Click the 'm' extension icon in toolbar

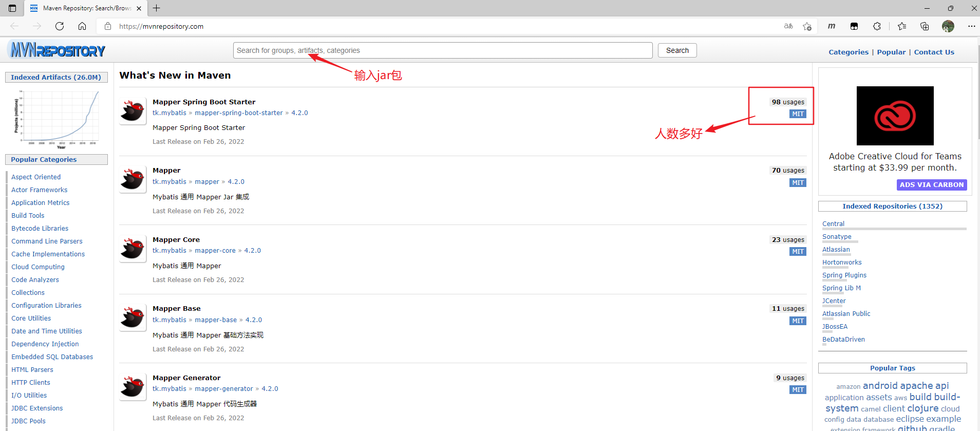[832, 26]
